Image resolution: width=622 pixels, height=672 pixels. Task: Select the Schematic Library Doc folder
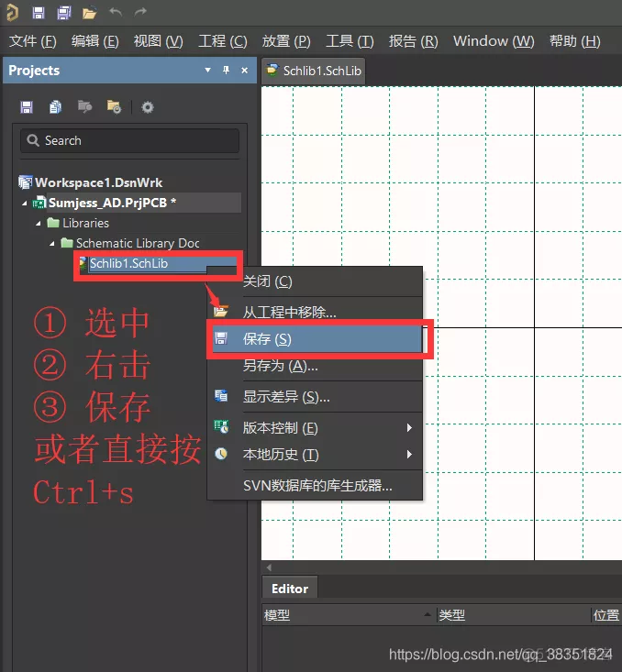138,243
